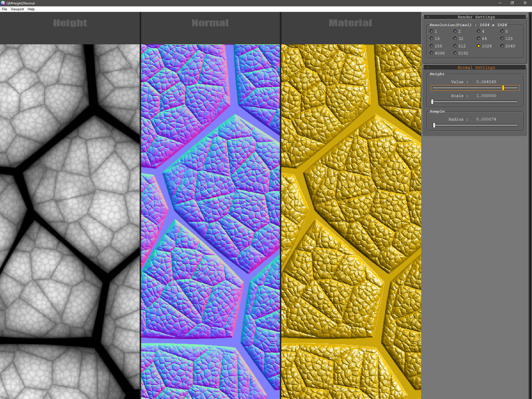Image resolution: width=532 pixels, height=399 pixels.
Task: Click the Height map preview
Action: pyautogui.click(x=70, y=222)
